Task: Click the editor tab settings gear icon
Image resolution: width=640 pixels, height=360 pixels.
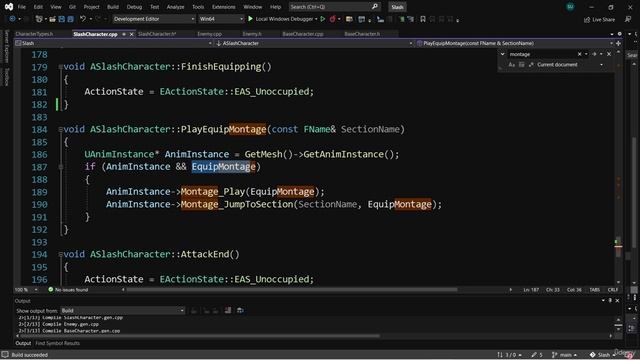Action: click(620, 34)
